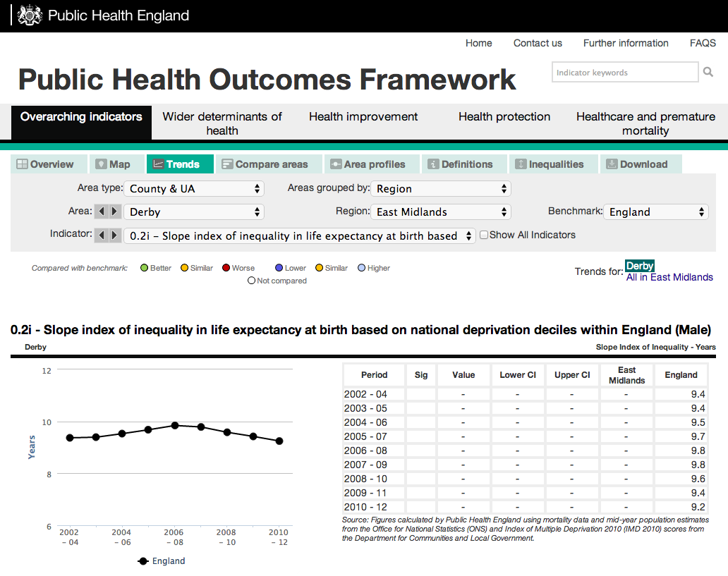728x576 pixels.
Task: Click the Indicator keywords search field
Action: (x=625, y=73)
